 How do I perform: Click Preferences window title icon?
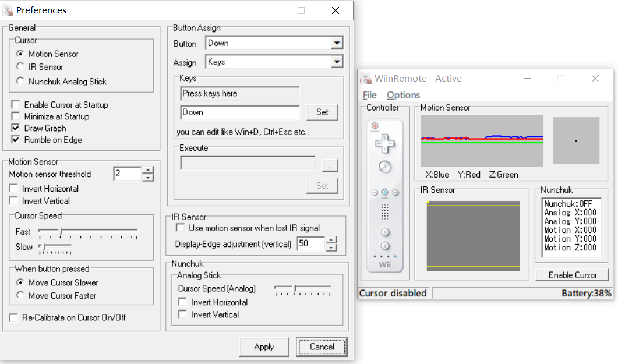[8, 10]
